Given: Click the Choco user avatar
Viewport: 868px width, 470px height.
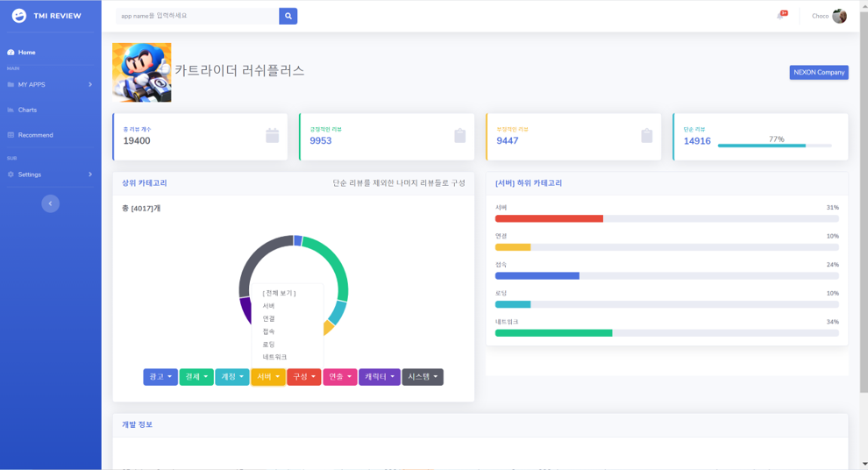Looking at the screenshot, I should (839, 16).
